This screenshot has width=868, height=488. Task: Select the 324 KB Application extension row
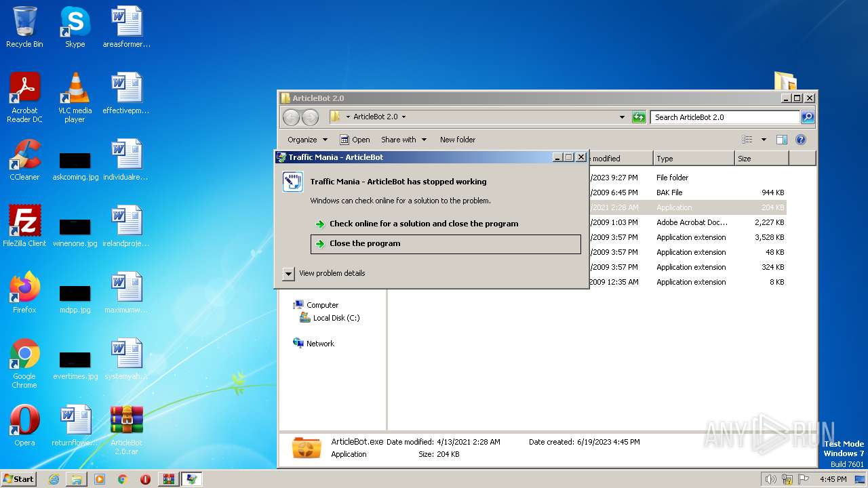coord(688,267)
